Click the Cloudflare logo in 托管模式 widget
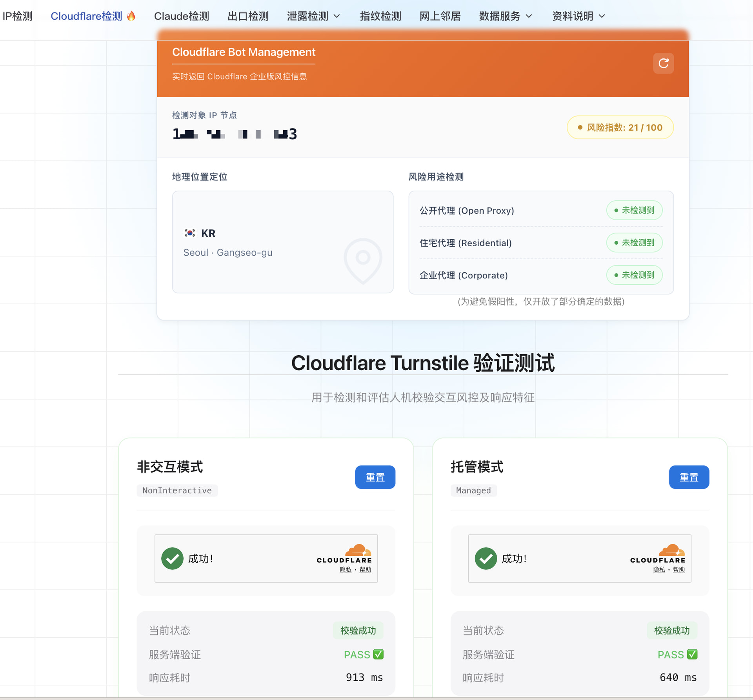This screenshot has height=700, width=753. (x=658, y=554)
